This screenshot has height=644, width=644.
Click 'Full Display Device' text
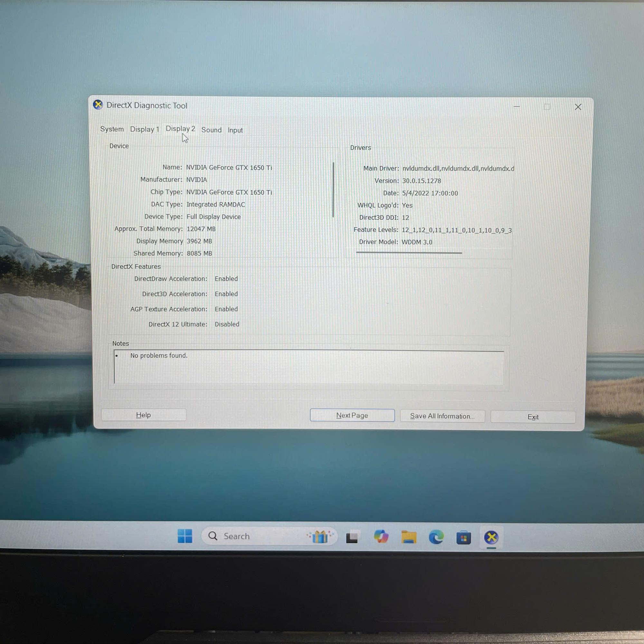214,217
